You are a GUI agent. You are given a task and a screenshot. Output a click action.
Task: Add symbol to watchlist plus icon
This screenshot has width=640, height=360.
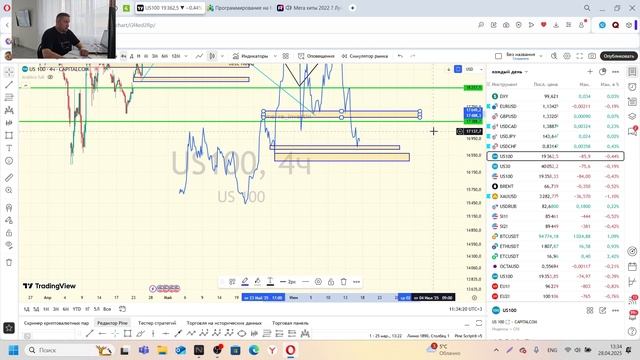590,72
